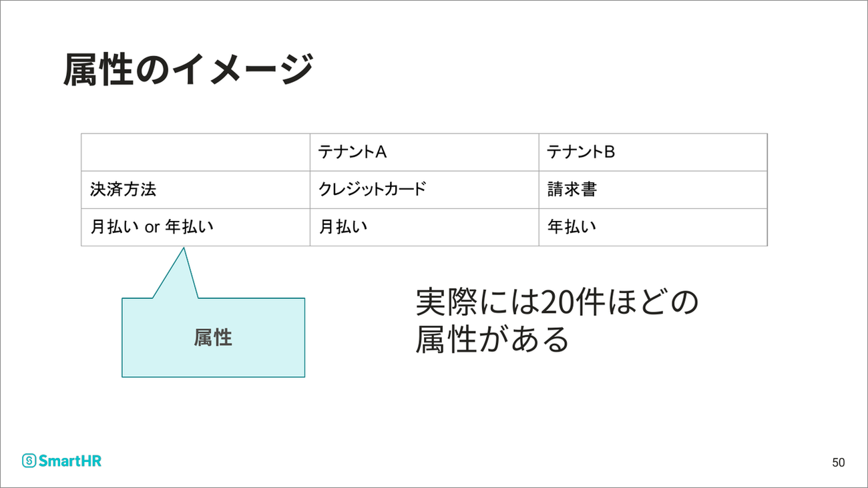The width and height of the screenshot is (868, 488).
Task: Click the green S symbol in logo
Action: pos(29,461)
